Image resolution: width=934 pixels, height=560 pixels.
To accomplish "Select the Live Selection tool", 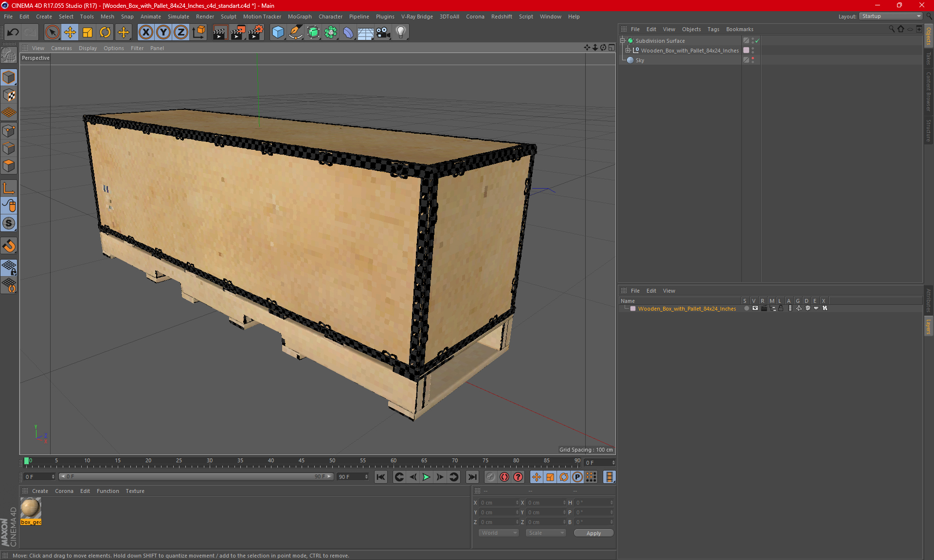I will [x=52, y=32].
